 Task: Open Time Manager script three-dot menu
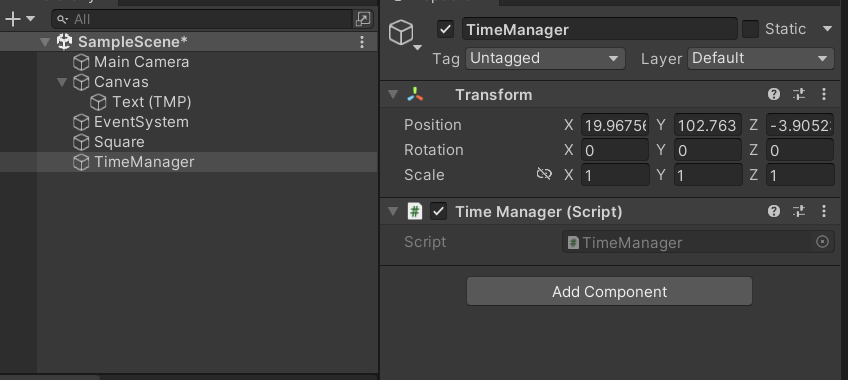(824, 211)
